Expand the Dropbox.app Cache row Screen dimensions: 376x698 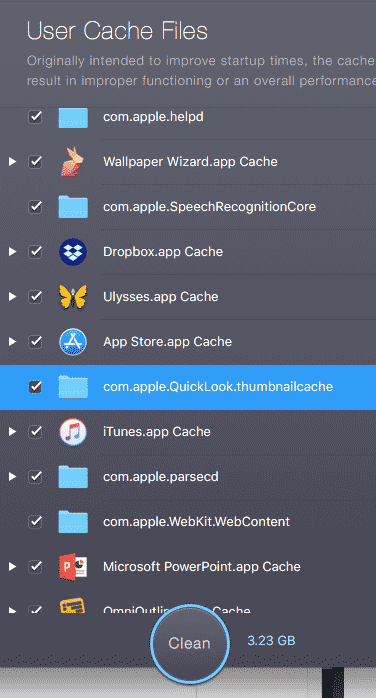click(x=12, y=252)
